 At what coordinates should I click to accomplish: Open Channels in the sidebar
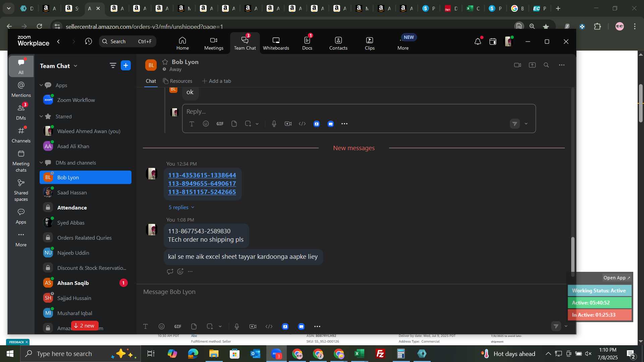point(21,135)
